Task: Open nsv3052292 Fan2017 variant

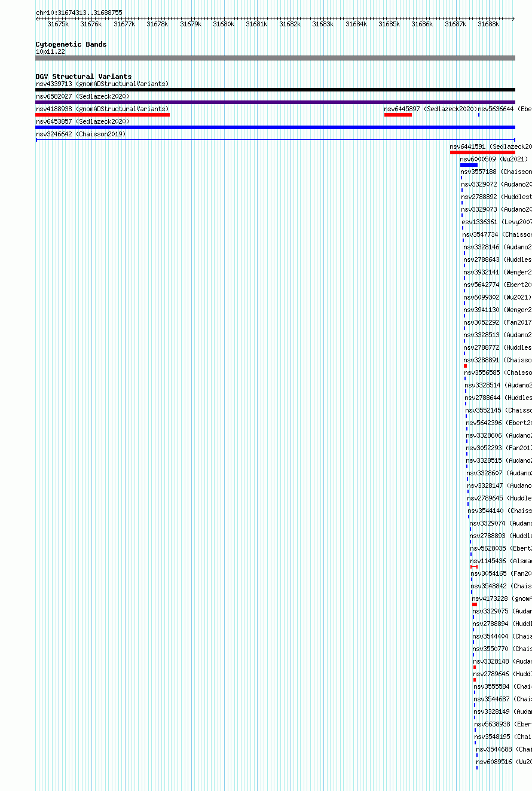Action: point(498,322)
